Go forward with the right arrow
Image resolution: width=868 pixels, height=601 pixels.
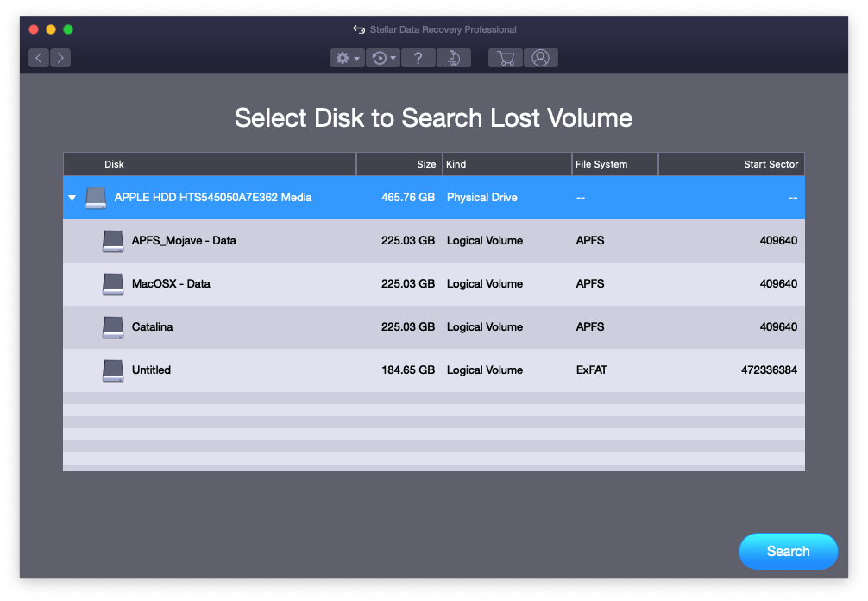coord(60,58)
